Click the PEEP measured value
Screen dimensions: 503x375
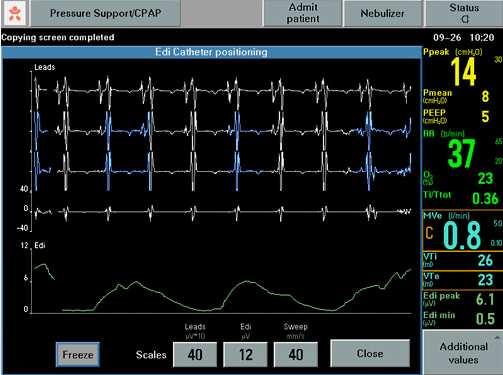(x=485, y=117)
